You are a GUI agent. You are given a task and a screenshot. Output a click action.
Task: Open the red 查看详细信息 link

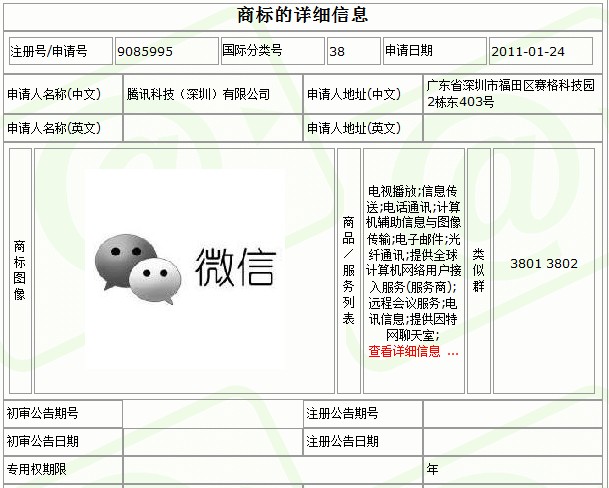coord(414,352)
